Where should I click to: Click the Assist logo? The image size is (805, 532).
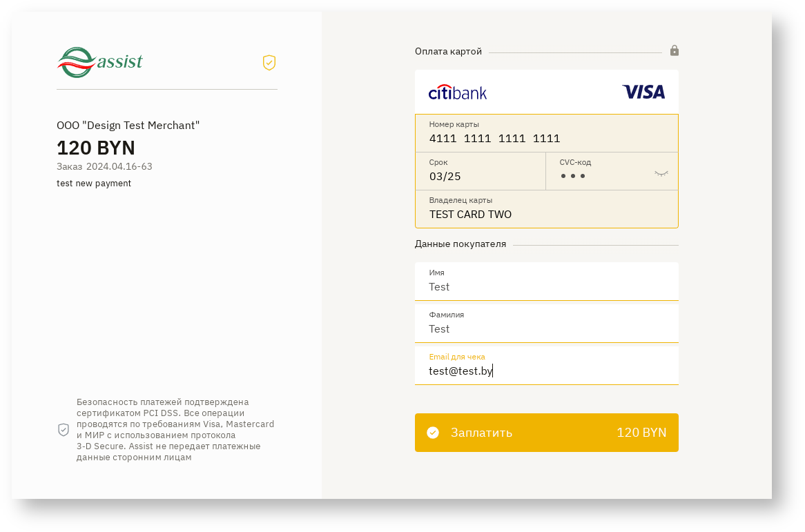(x=99, y=62)
